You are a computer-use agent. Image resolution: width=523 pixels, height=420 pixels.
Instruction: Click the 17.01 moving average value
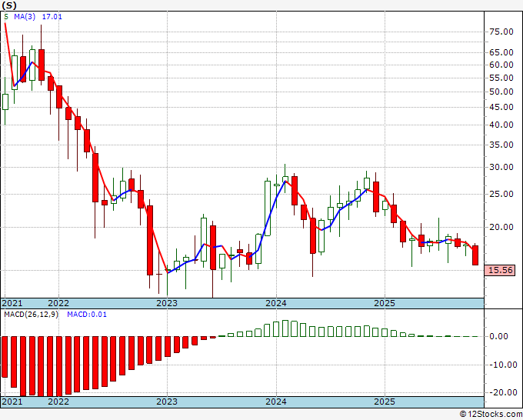click(x=52, y=17)
